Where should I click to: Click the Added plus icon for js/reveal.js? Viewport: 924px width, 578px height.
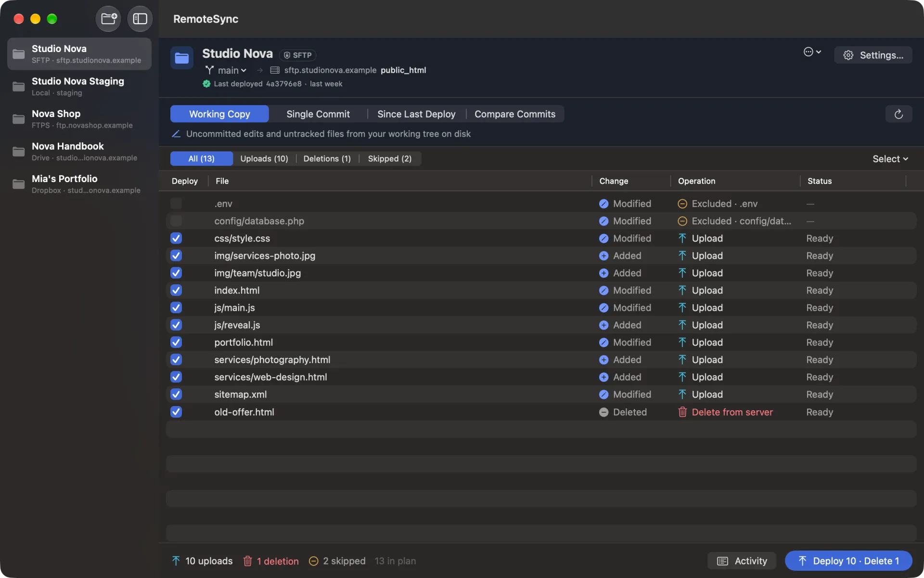click(603, 325)
